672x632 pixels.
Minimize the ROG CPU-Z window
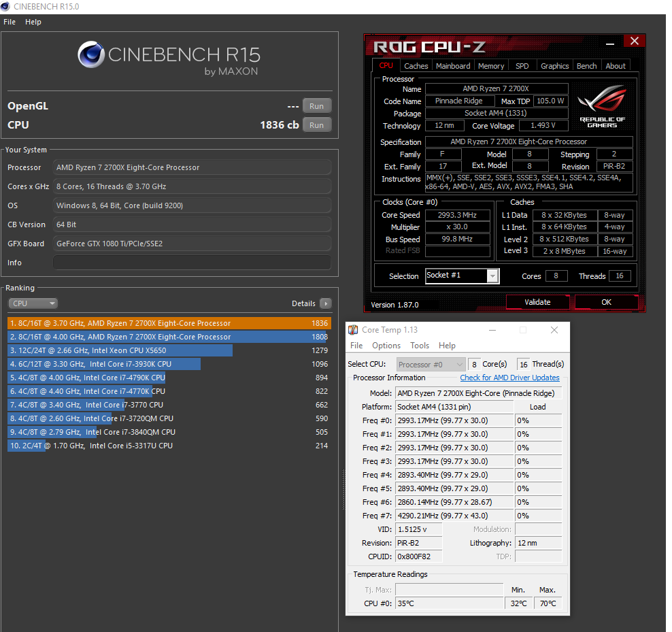tap(610, 43)
